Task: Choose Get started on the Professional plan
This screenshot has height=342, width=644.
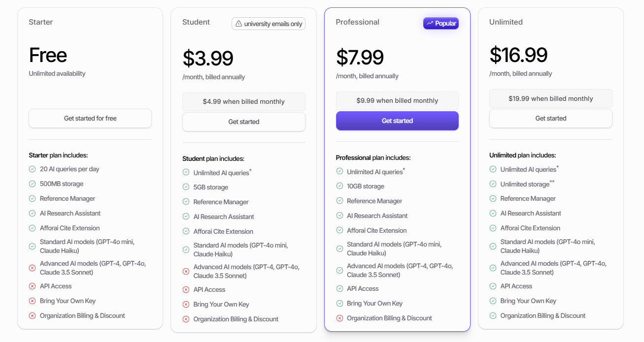Action: pos(397,121)
